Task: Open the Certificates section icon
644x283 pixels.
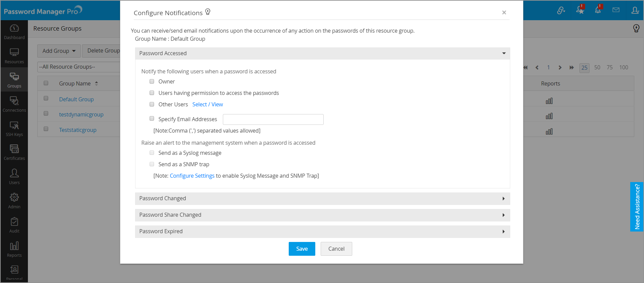Action: 14,149
